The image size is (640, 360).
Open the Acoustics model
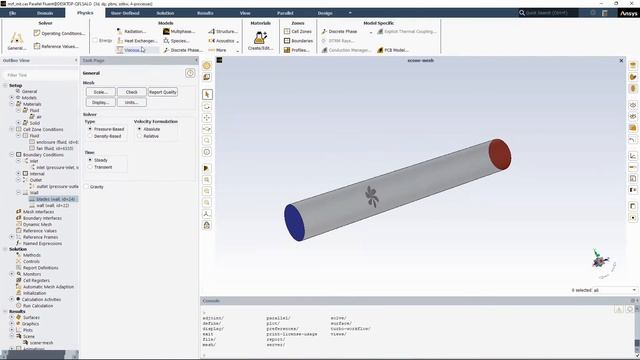pos(223,40)
